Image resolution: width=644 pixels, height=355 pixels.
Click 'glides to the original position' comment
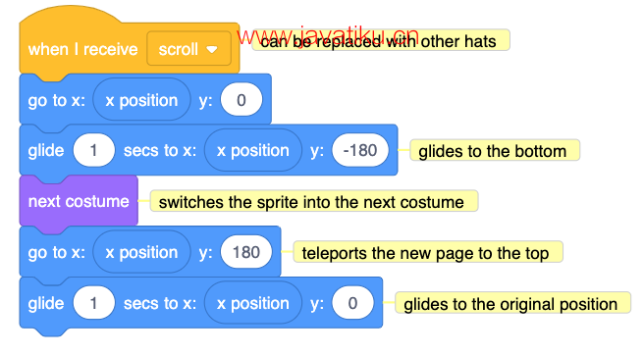(x=512, y=303)
